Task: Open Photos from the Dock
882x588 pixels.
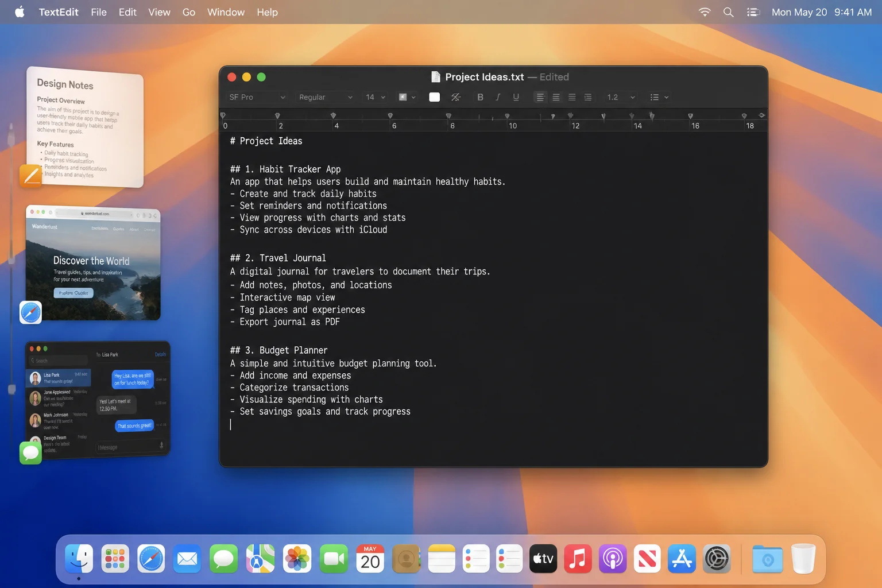Action: point(297,559)
